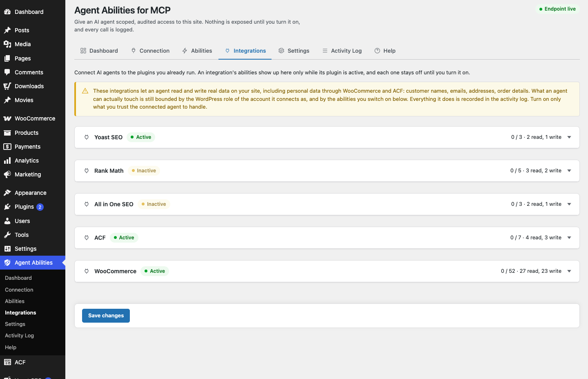Expand the Rank Math integration arrow
Image resolution: width=588 pixels, height=379 pixels.
pyautogui.click(x=569, y=171)
